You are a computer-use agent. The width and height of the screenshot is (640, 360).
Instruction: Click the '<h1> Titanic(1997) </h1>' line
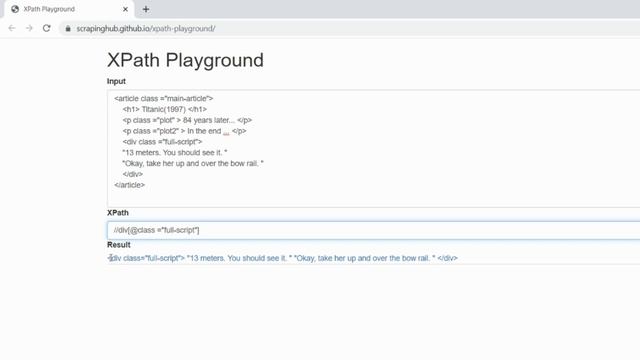pyautogui.click(x=164, y=109)
